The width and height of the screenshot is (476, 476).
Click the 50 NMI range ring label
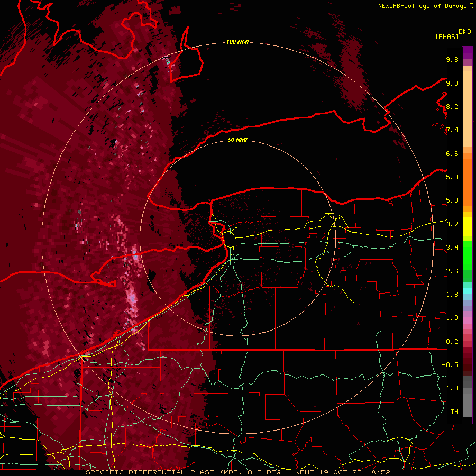pos(237,140)
